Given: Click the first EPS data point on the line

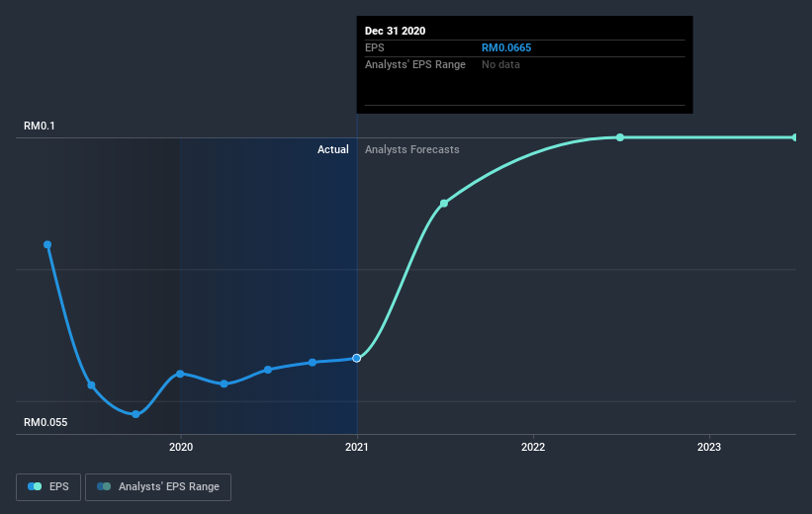Looking at the screenshot, I should 46,244.
